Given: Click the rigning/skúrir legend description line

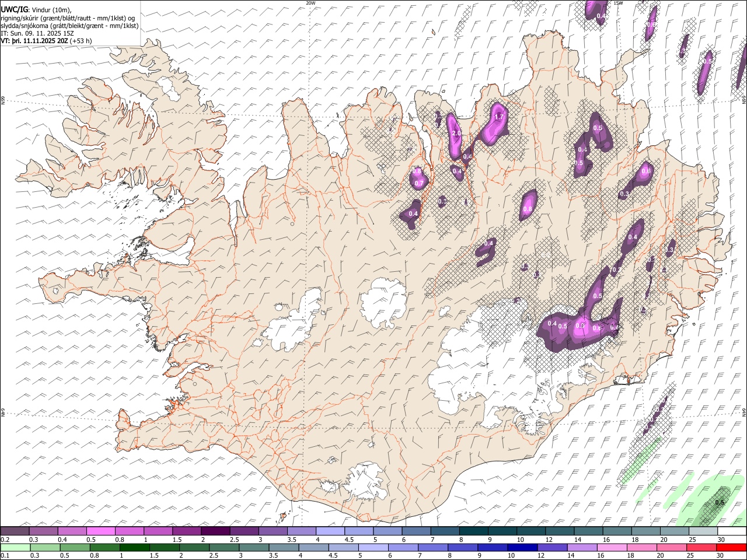Looking at the screenshot, I should pyautogui.click(x=68, y=17).
